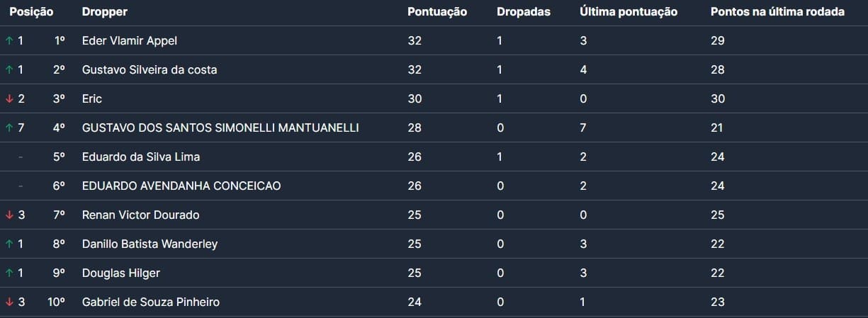Click the Dropadas column header

click(524, 12)
